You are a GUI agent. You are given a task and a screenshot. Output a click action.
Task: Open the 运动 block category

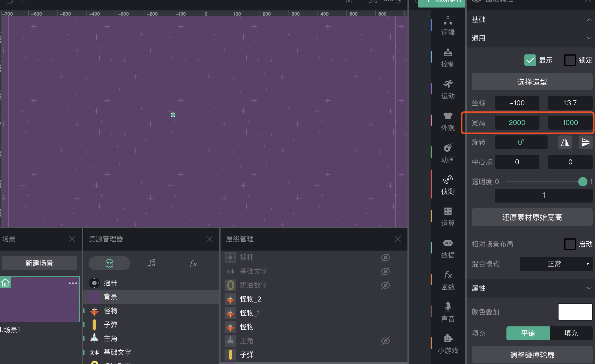click(x=448, y=90)
